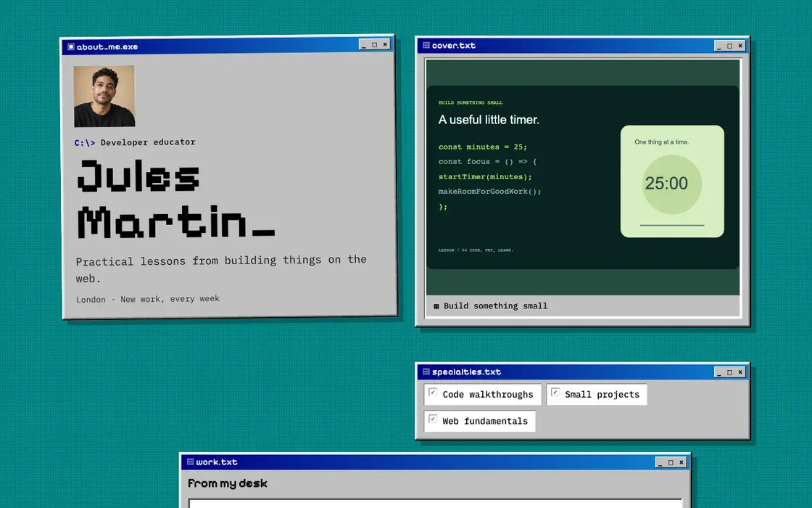Click the specialties.txt title bar document icon
The image size is (812, 508).
pyautogui.click(x=426, y=371)
